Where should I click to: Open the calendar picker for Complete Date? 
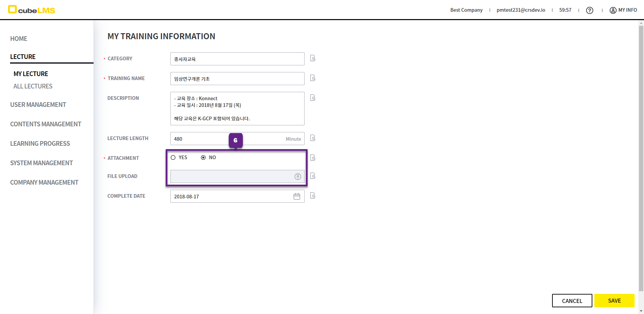(x=297, y=196)
